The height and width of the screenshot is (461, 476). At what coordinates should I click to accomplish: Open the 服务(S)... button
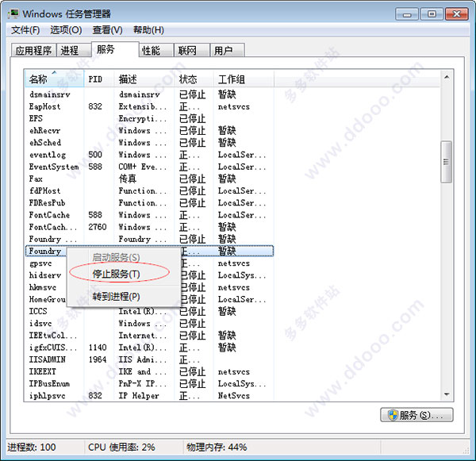click(416, 415)
